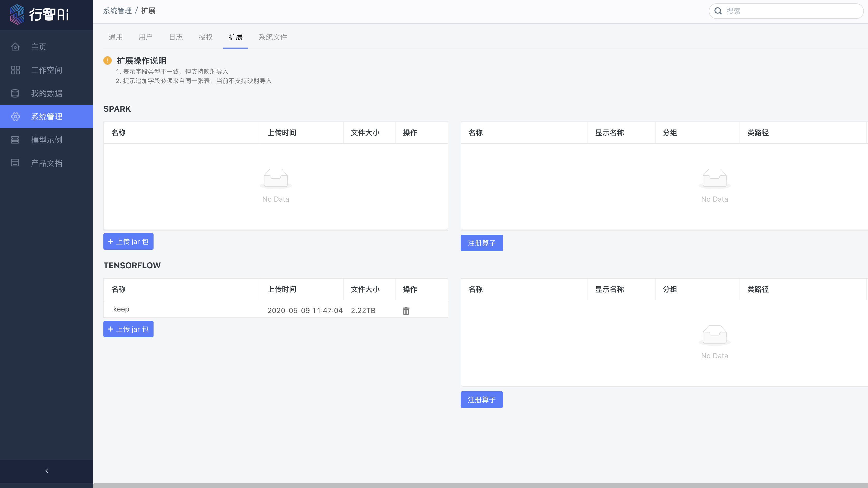Switch to the 通用 tab
This screenshot has width=868, height=488.
coord(116,37)
